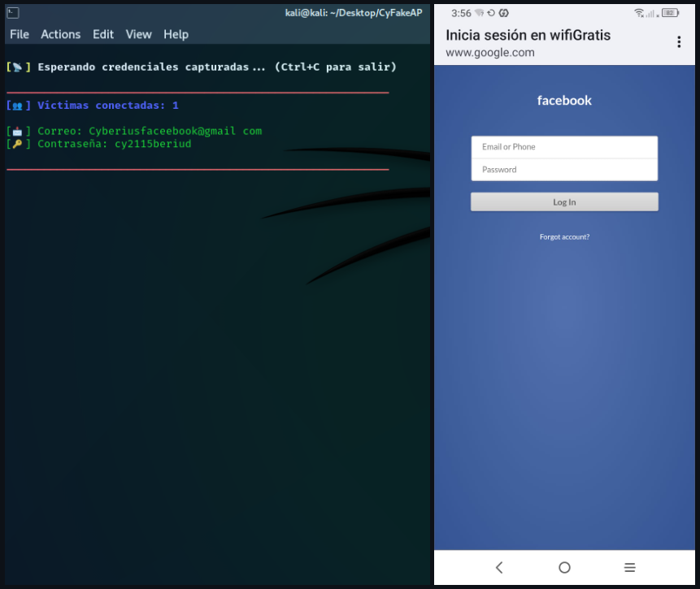This screenshot has width=700, height=589.
Task: Tap the sync rotation icon in status bar
Action: point(491,13)
